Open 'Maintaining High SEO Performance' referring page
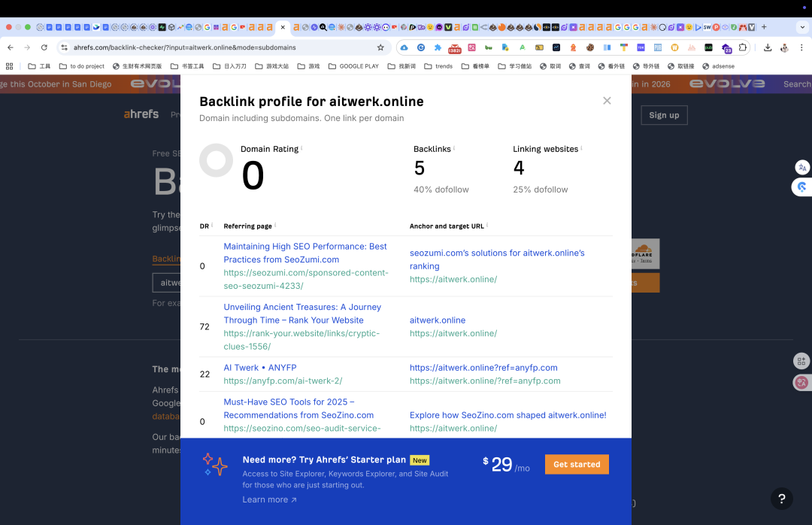 click(x=305, y=253)
